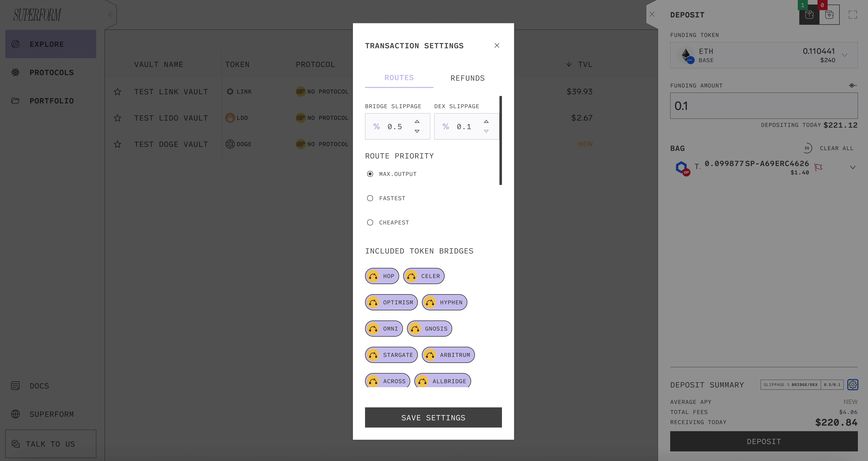Screen dimensions: 868x461
Task: Click Save Settings button
Action: 433,418
